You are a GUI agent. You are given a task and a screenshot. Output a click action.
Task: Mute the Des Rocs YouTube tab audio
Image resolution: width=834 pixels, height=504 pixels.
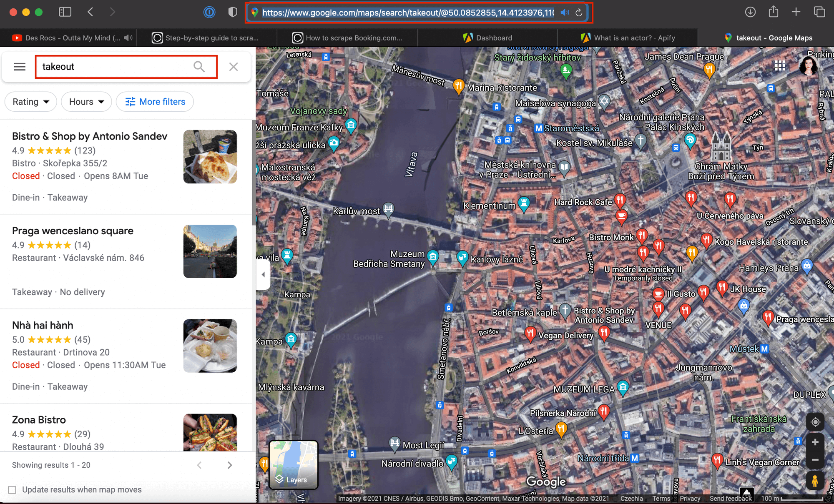pyautogui.click(x=128, y=38)
